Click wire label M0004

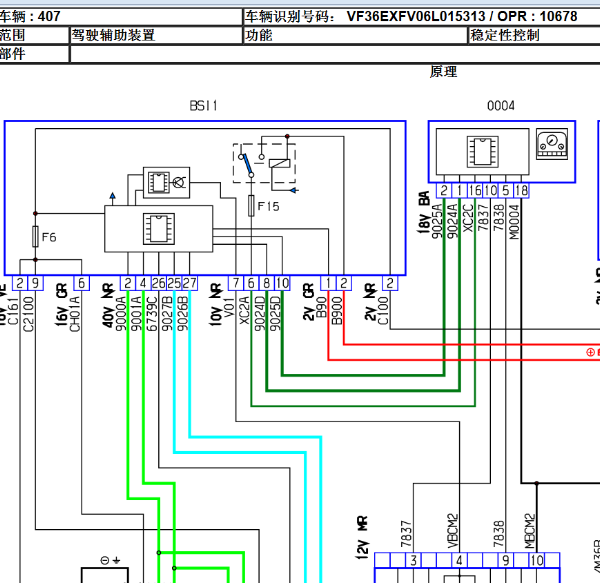click(x=514, y=222)
